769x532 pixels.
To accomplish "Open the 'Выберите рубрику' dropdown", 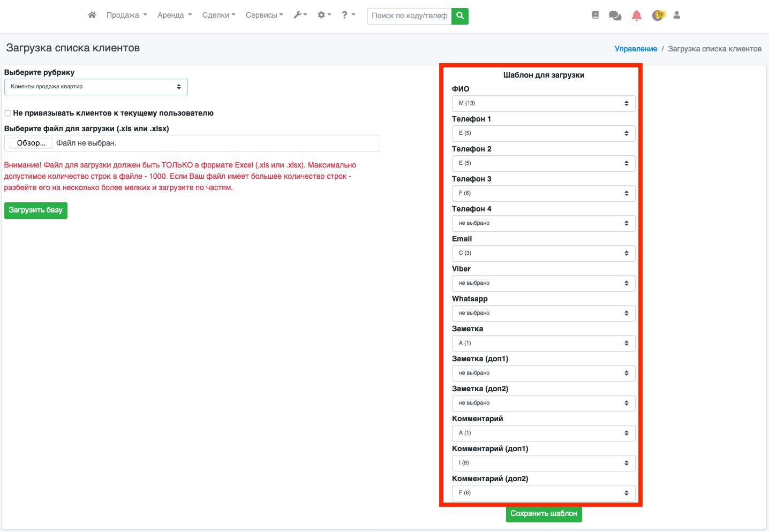I will coord(96,87).
